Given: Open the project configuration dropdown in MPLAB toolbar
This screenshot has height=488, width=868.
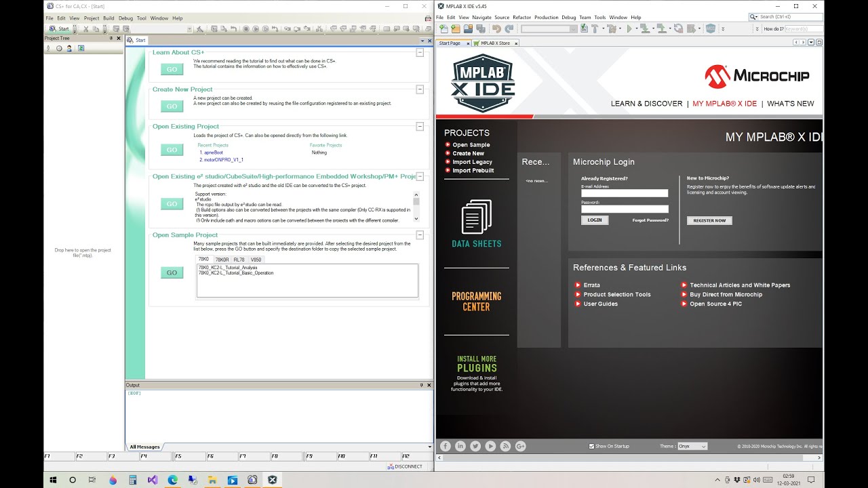Looking at the screenshot, I should tap(549, 29).
